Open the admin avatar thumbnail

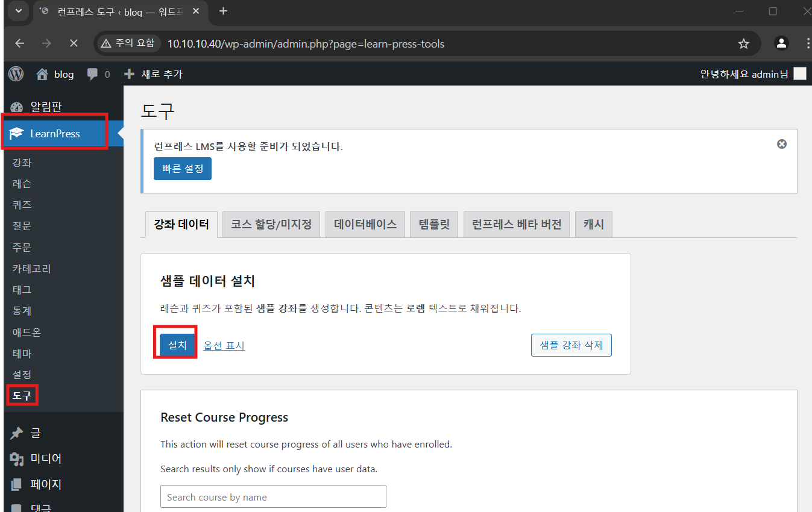[799, 74]
